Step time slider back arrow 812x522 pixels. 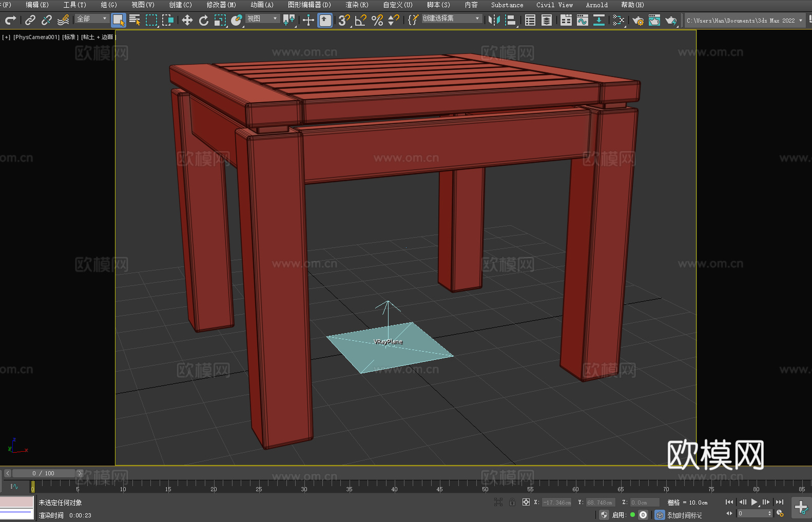click(x=7, y=473)
